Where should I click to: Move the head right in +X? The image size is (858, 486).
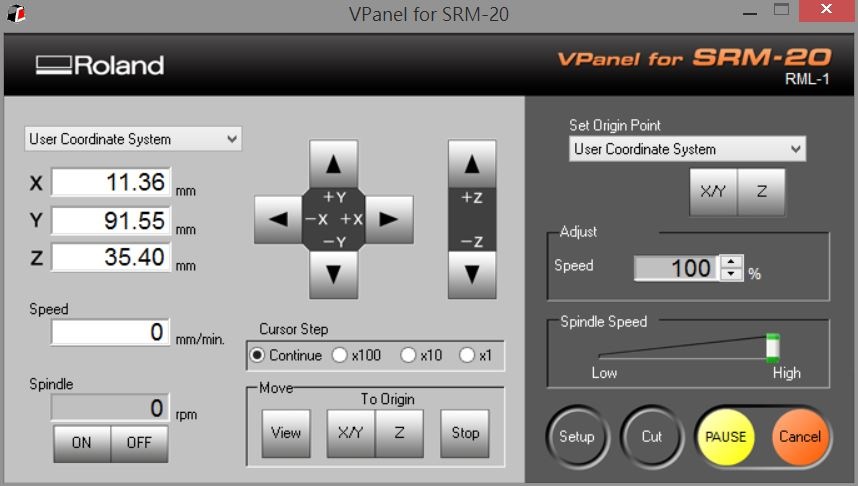389,219
